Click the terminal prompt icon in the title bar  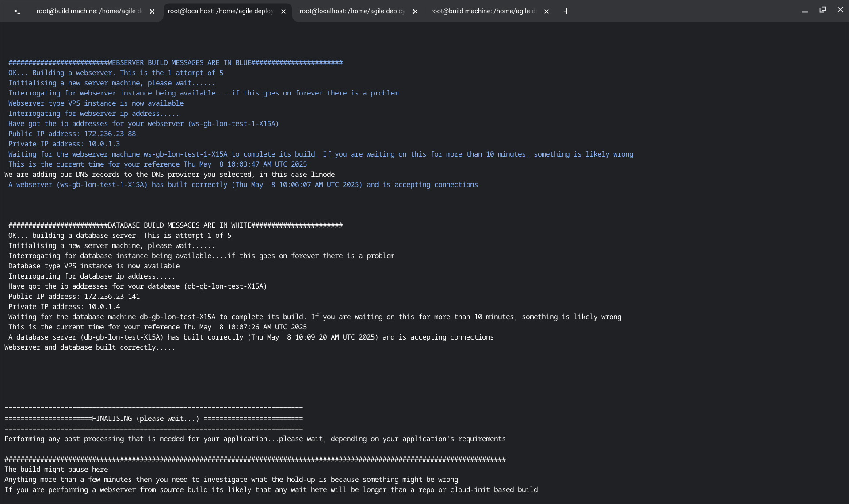click(17, 11)
